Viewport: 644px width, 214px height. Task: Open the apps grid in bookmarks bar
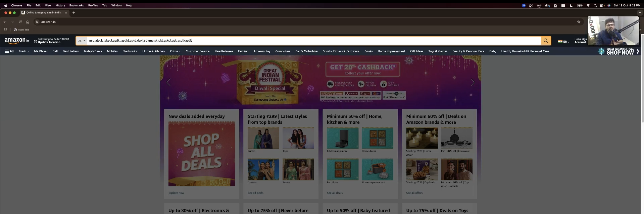pos(5,30)
